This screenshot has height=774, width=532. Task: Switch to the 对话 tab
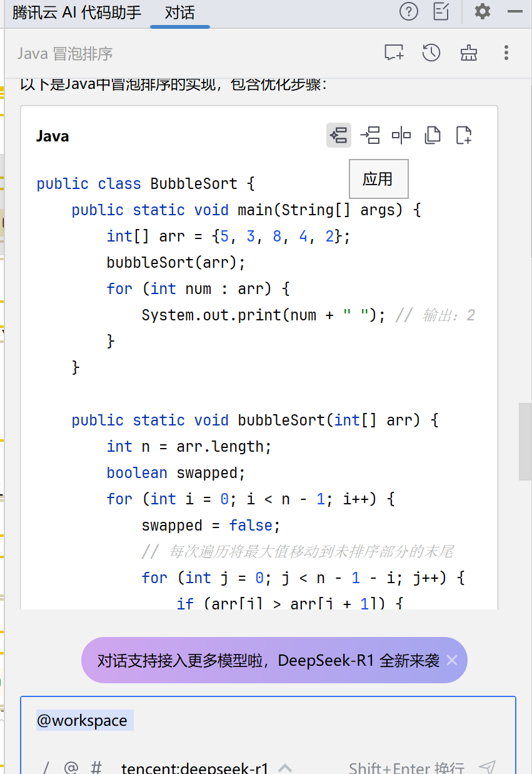(x=180, y=13)
